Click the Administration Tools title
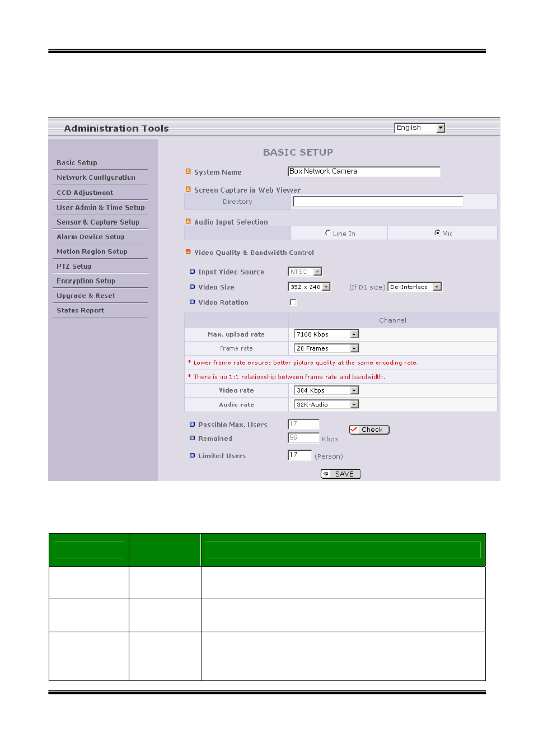 (116, 128)
